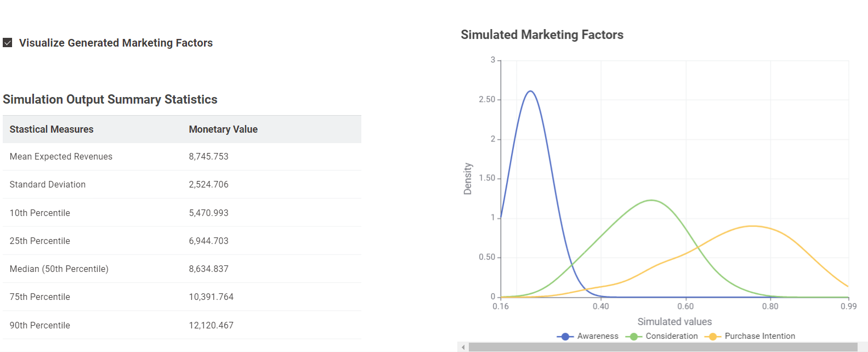Click the Monetary Value column header
The image size is (868, 352).
(x=223, y=129)
